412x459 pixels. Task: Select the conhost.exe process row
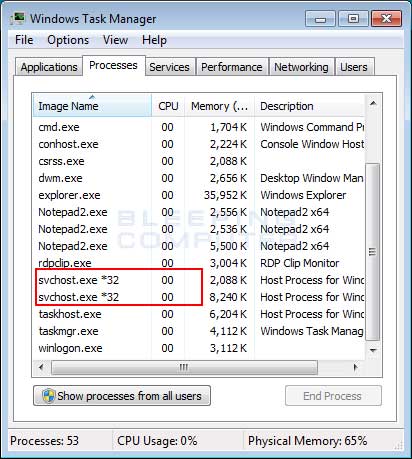coord(199,144)
